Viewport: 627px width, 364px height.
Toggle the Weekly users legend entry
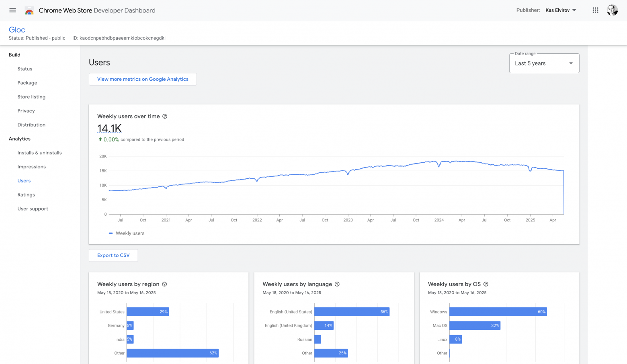127,233
